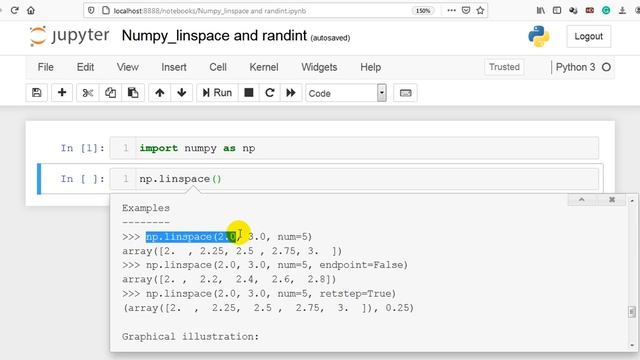
Task: Open the Downloads arrow icon
Action: click(x=622, y=11)
